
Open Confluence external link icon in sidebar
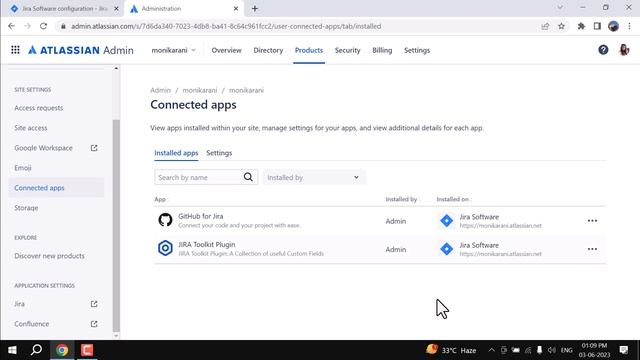94,324
